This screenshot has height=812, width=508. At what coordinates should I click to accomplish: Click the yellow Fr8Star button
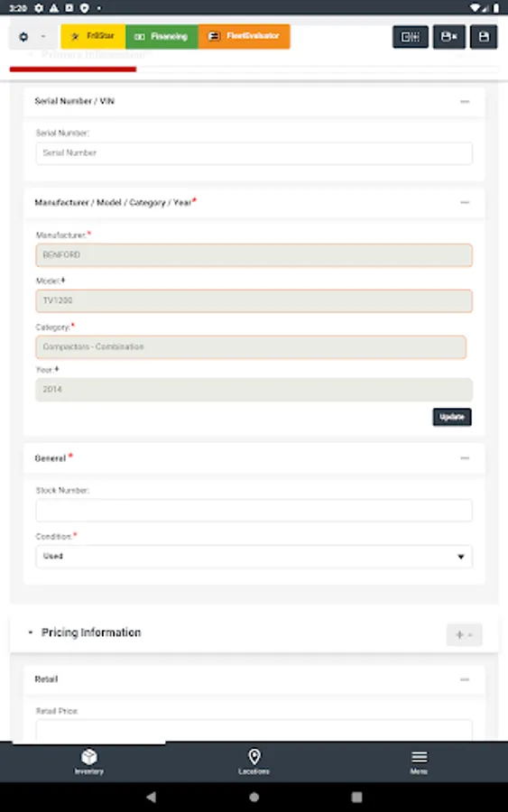tap(93, 36)
